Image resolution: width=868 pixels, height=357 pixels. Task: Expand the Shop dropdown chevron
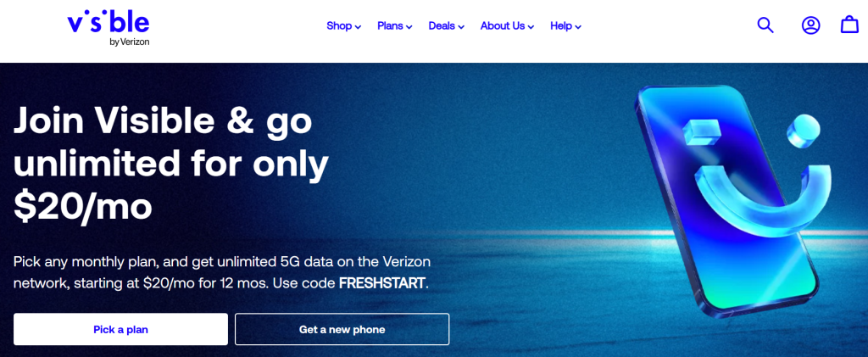[358, 26]
